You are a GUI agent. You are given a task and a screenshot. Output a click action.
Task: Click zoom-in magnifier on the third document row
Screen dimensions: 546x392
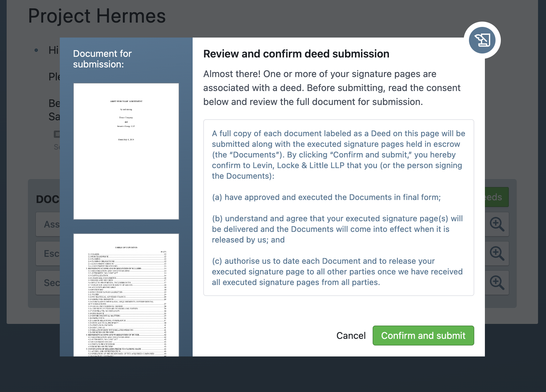tap(497, 283)
